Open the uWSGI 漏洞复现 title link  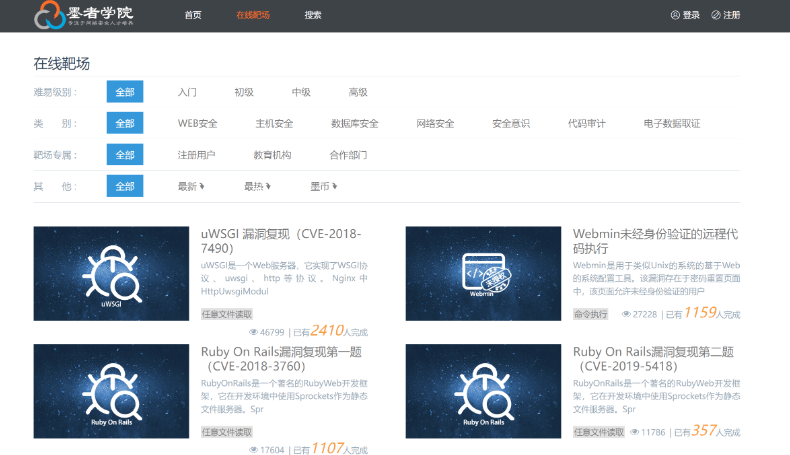click(x=281, y=241)
